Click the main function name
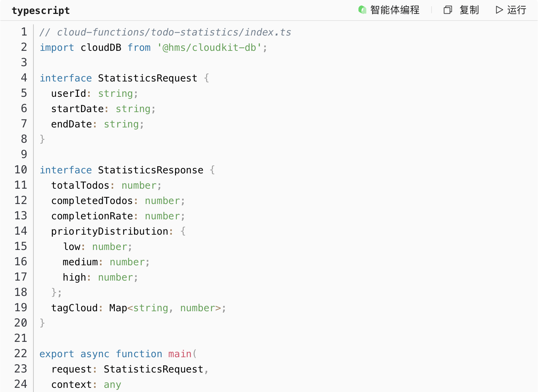538x392 pixels. coord(180,354)
